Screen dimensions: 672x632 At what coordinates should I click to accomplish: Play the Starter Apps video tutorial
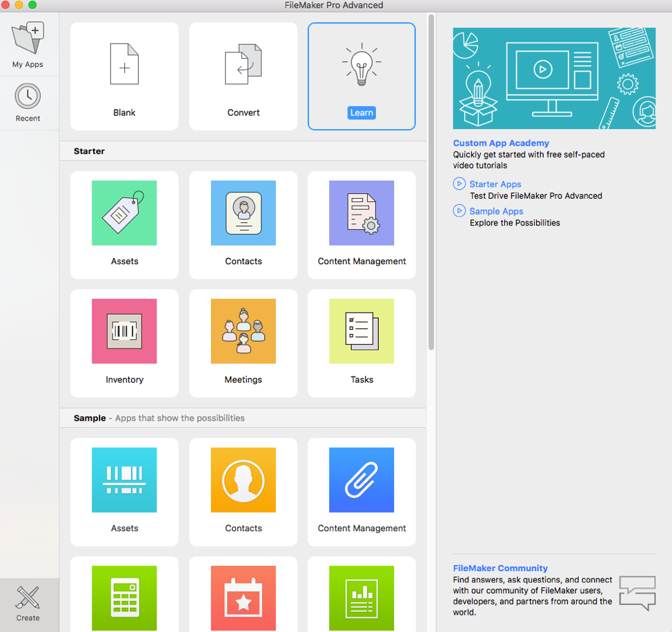(x=495, y=184)
